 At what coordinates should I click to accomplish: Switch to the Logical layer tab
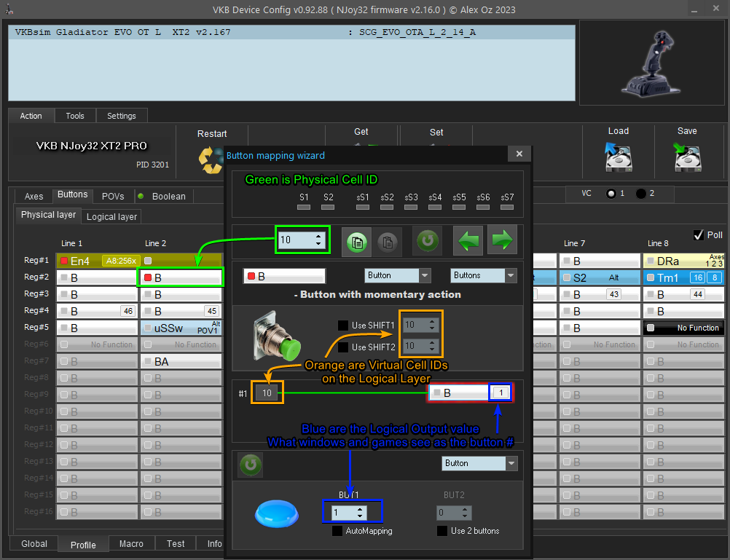tap(111, 216)
